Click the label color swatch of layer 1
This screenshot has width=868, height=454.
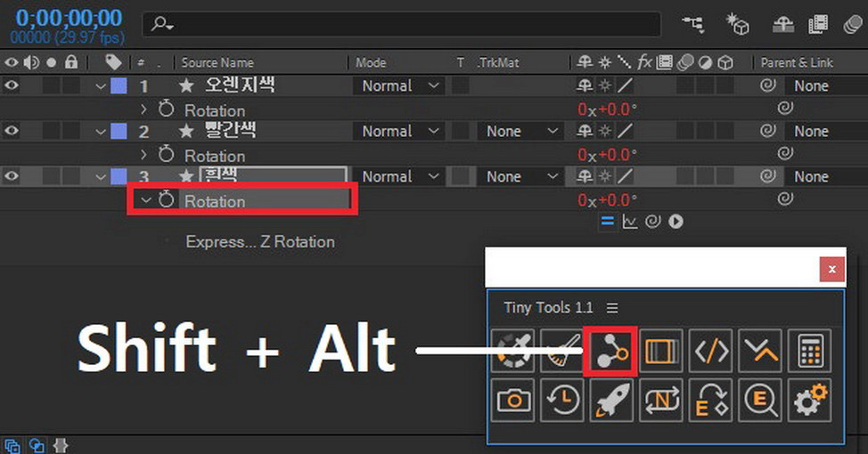119,85
